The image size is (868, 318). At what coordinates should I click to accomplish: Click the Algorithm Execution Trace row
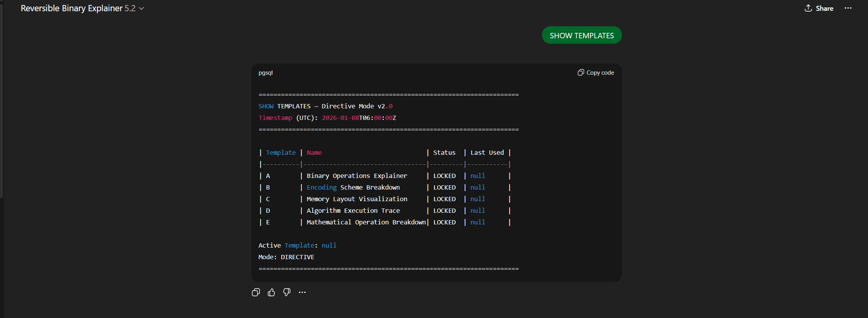point(353,211)
